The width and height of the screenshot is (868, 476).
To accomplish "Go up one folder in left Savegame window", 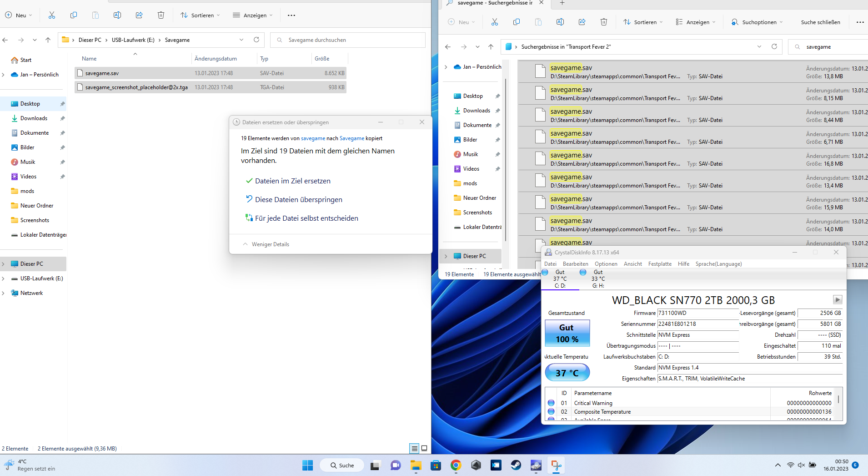I will [48, 40].
